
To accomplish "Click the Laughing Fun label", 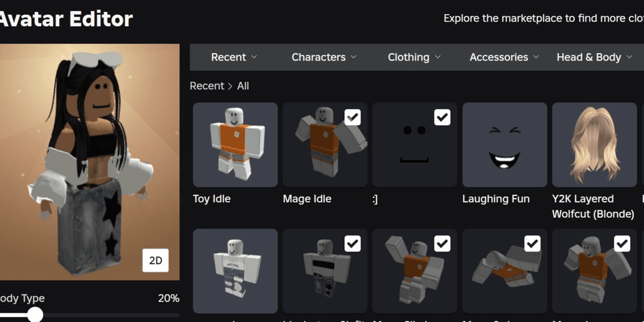I will pyautogui.click(x=496, y=199).
